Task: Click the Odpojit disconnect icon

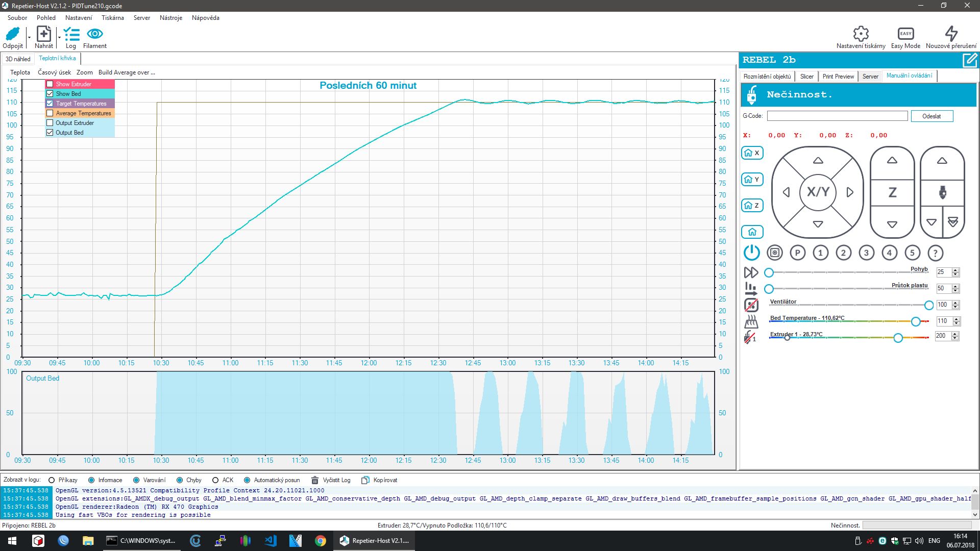Action: (13, 34)
